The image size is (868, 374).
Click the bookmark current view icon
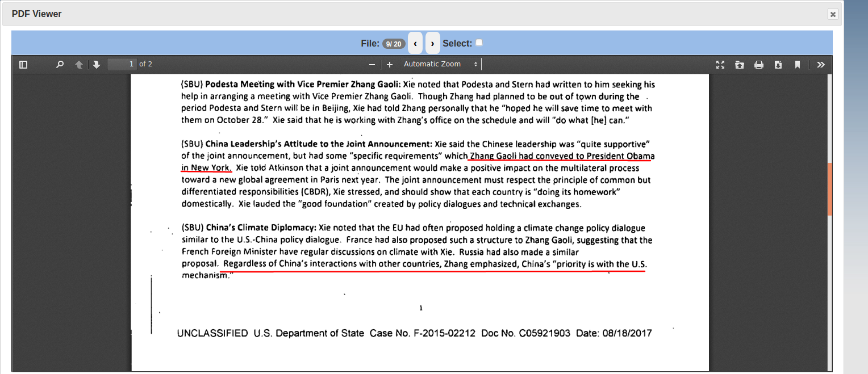click(x=798, y=65)
